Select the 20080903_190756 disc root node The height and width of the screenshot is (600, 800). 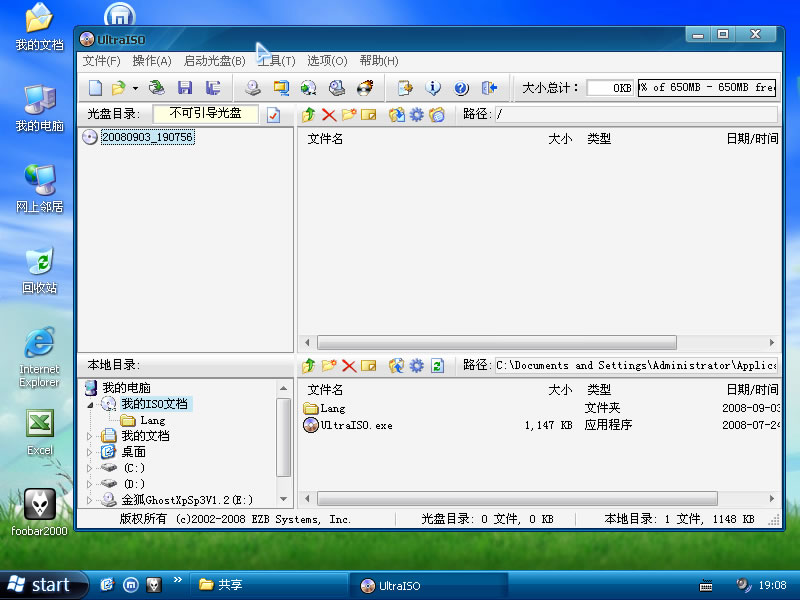tap(147, 137)
